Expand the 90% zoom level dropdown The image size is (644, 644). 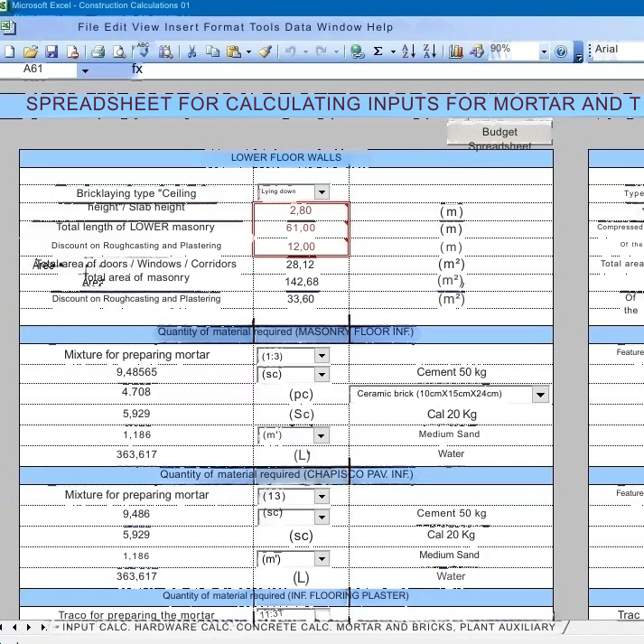coord(545,51)
